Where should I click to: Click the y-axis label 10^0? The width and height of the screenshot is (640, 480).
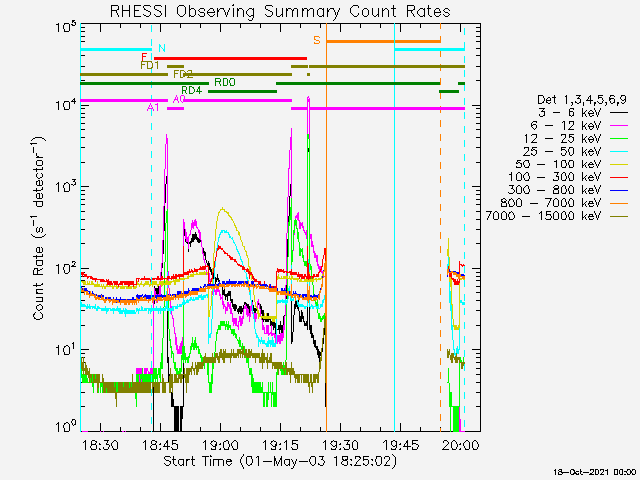coord(66,426)
